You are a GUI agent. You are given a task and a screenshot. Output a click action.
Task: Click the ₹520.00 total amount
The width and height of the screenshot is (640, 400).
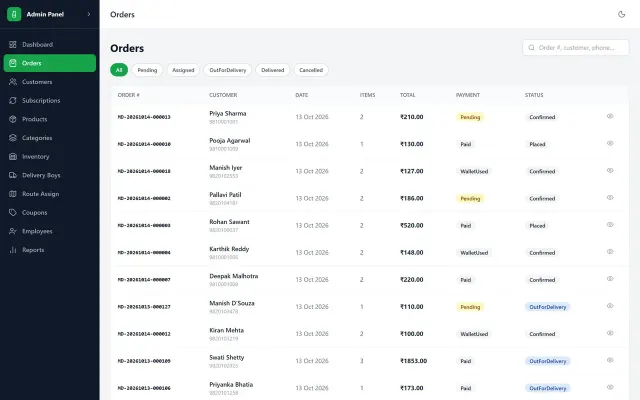[411, 225]
